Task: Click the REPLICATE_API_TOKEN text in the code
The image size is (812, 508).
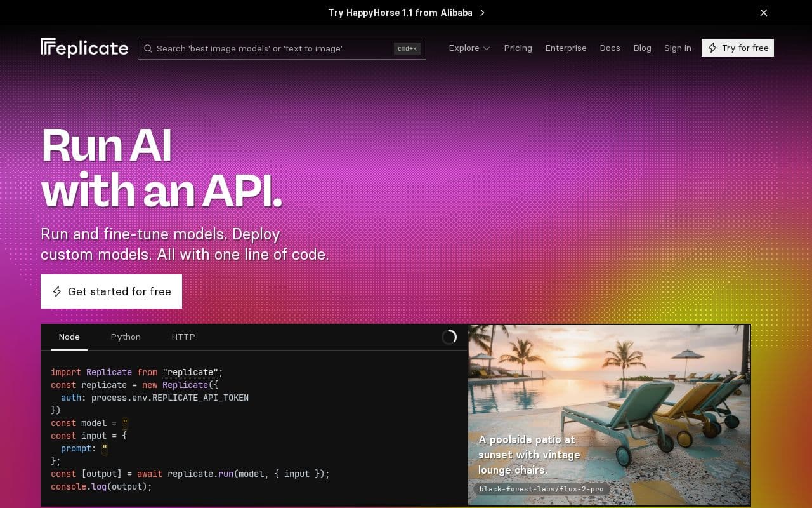Action: (x=200, y=398)
